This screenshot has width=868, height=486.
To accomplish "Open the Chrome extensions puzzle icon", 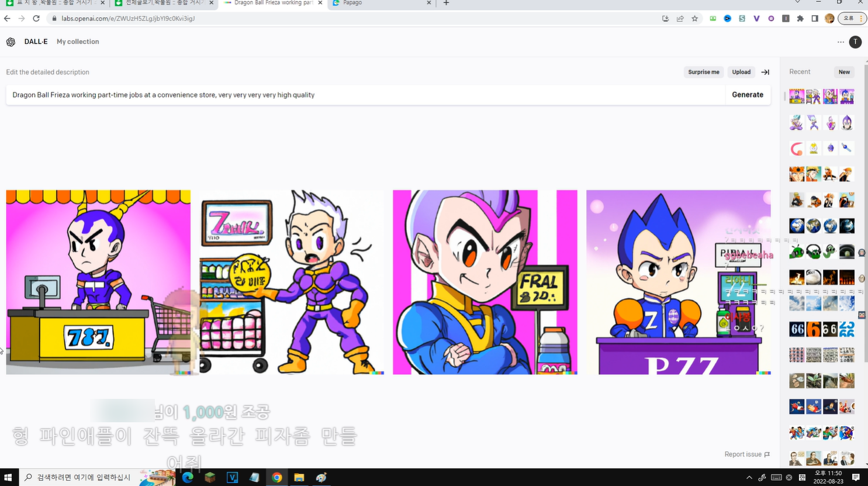I will pyautogui.click(x=800, y=19).
